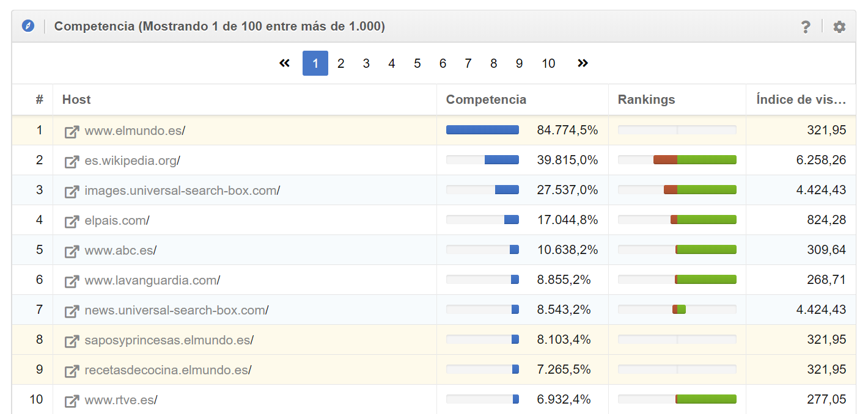The width and height of the screenshot is (868, 414).
Task: Open the help question mark icon
Action: point(806,27)
